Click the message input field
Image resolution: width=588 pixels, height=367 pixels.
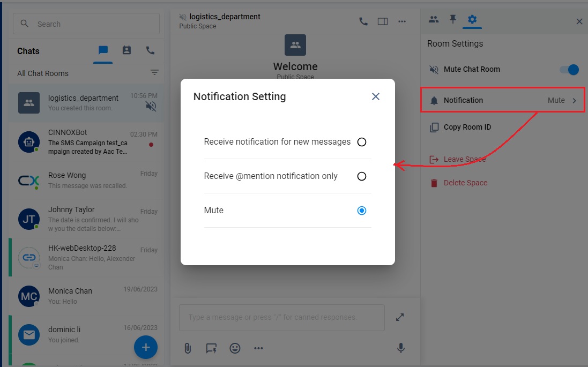pos(282,318)
